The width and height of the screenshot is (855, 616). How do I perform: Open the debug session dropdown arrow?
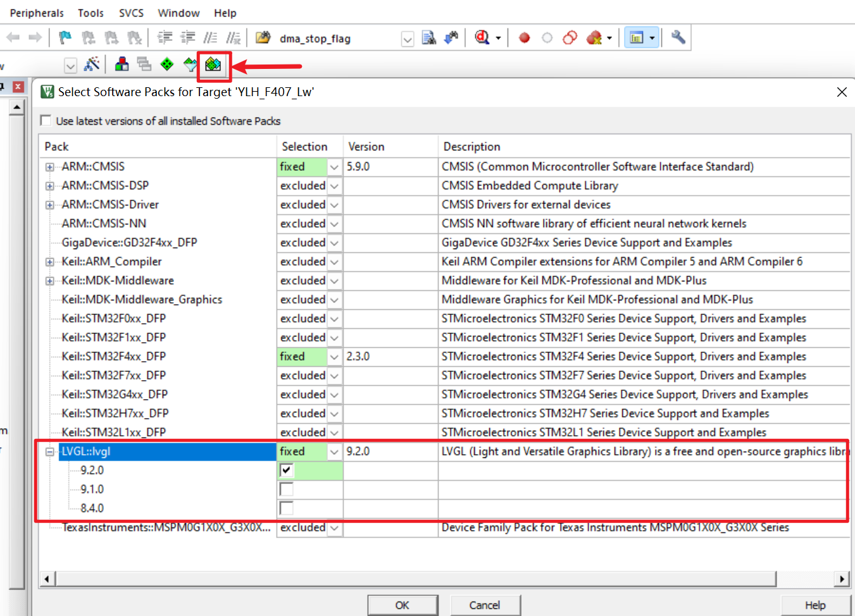(498, 38)
